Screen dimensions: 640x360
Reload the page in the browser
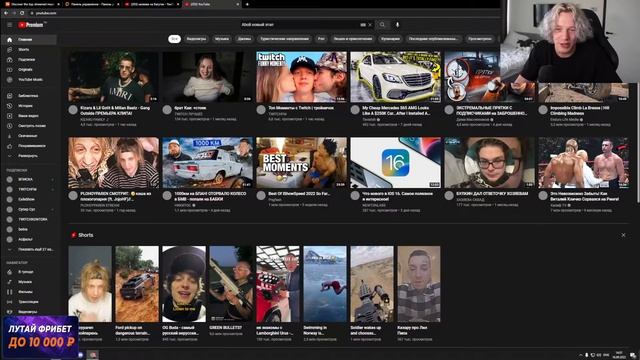(22, 13)
